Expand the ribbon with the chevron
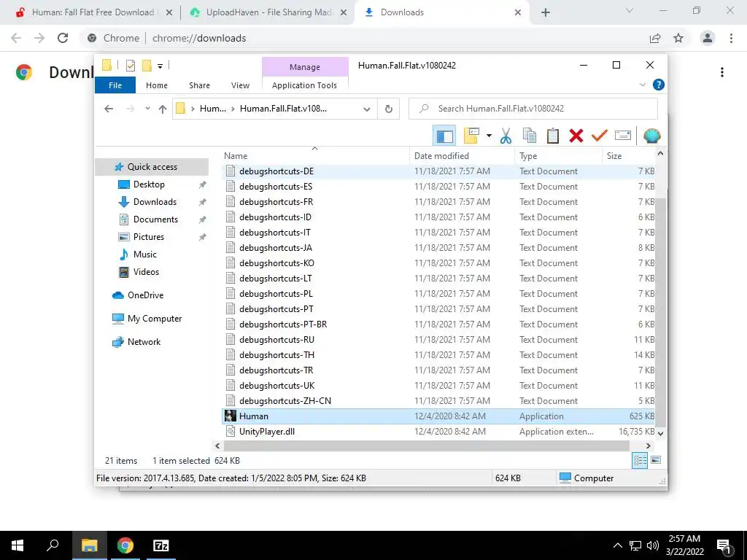Viewport: 747px width, 560px height. (x=642, y=85)
